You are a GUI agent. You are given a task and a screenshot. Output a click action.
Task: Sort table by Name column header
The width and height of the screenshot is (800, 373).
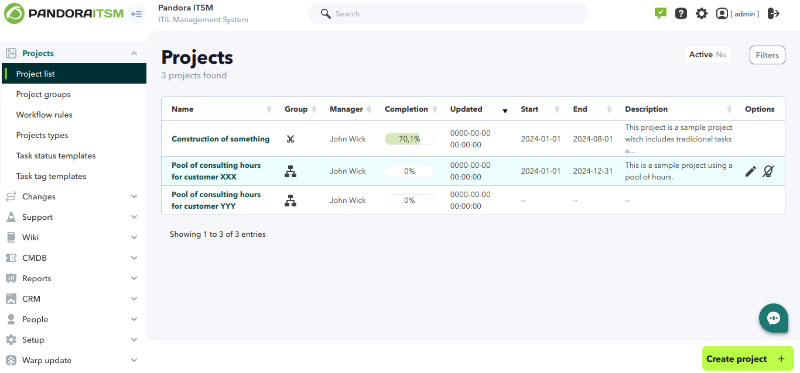click(x=220, y=109)
